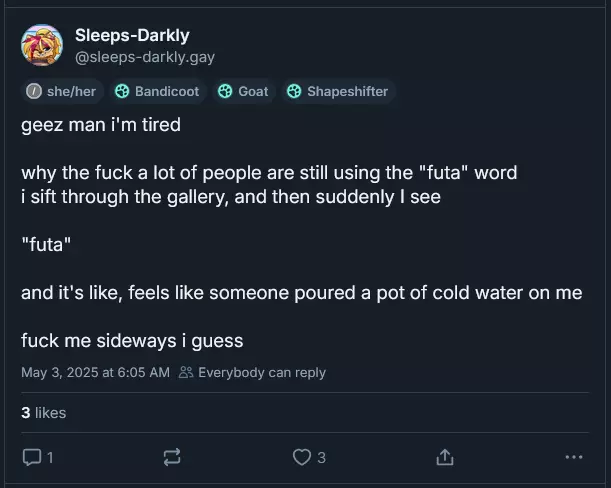The height and width of the screenshot is (488, 611).
Task: Click the May 3, 2025 timestamp
Action: [95, 373]
